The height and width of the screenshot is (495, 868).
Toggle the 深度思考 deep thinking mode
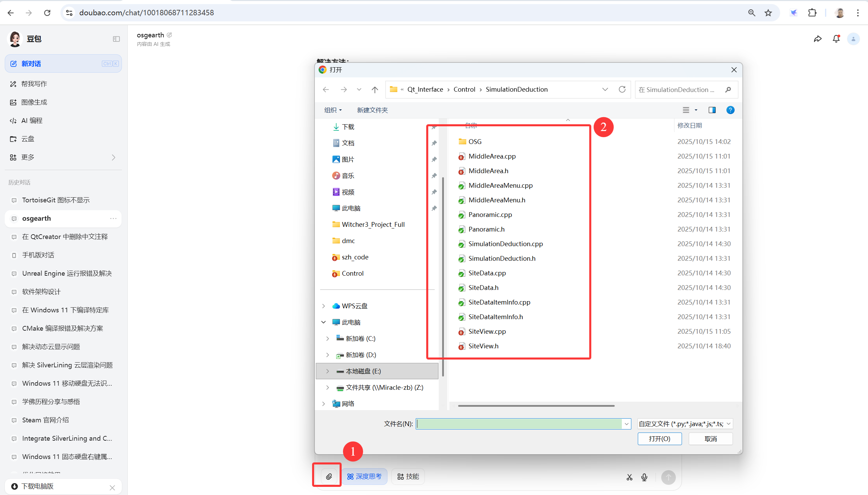pos(364,477)
